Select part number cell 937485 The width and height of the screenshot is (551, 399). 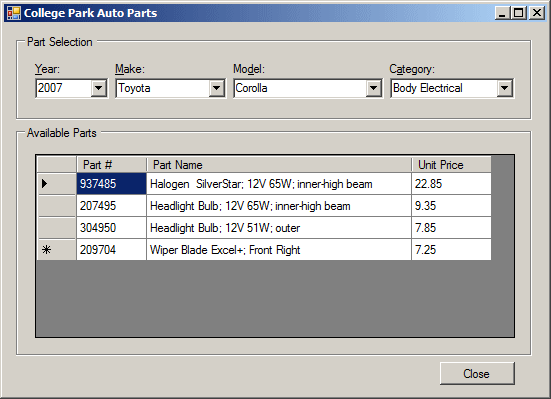click(x=111, y=184)
